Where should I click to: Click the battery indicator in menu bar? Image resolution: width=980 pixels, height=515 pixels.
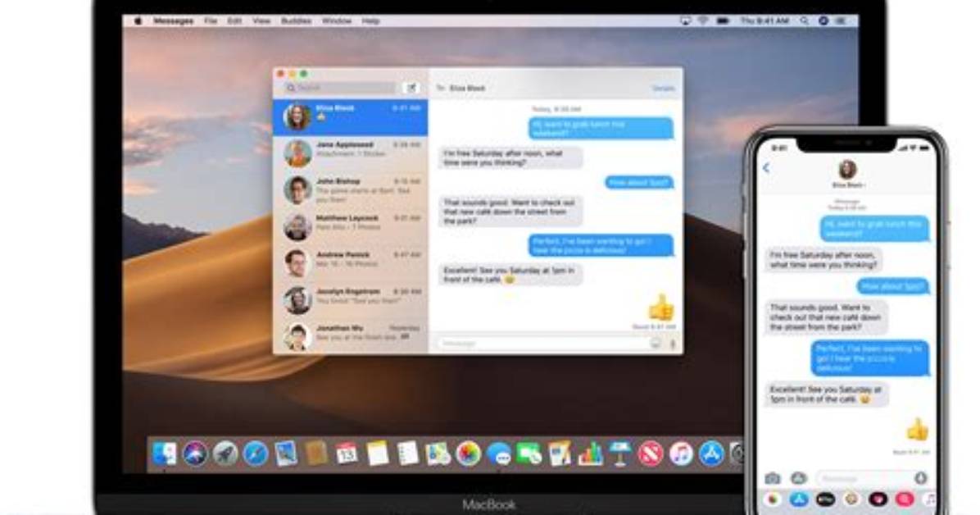click(723, 21)
